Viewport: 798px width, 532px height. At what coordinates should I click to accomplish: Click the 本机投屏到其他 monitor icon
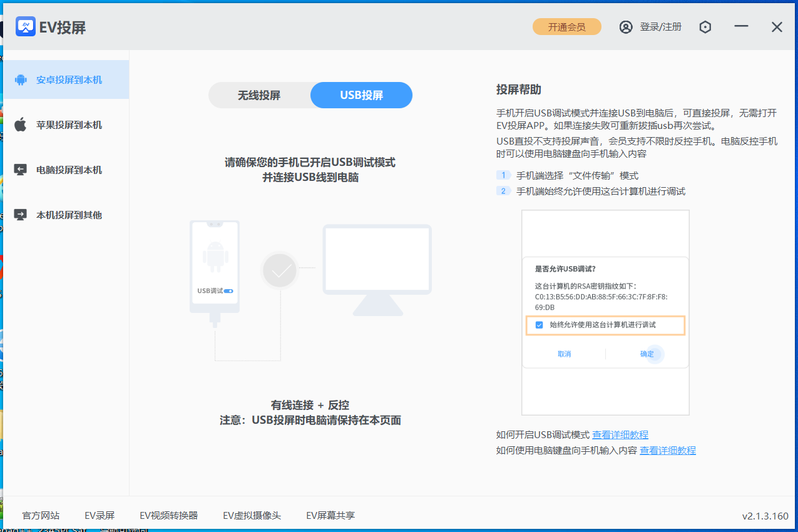click(21, 215)
